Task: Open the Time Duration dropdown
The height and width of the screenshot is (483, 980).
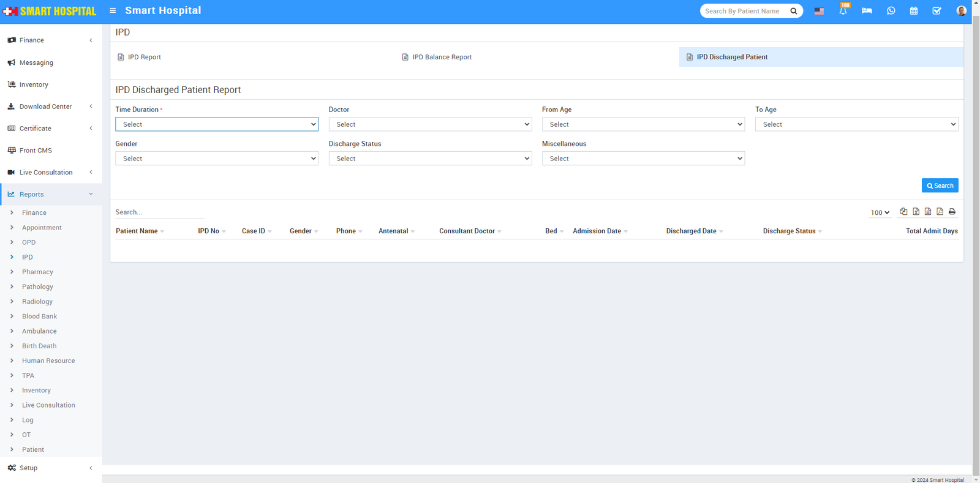Action: coord(217,124)
